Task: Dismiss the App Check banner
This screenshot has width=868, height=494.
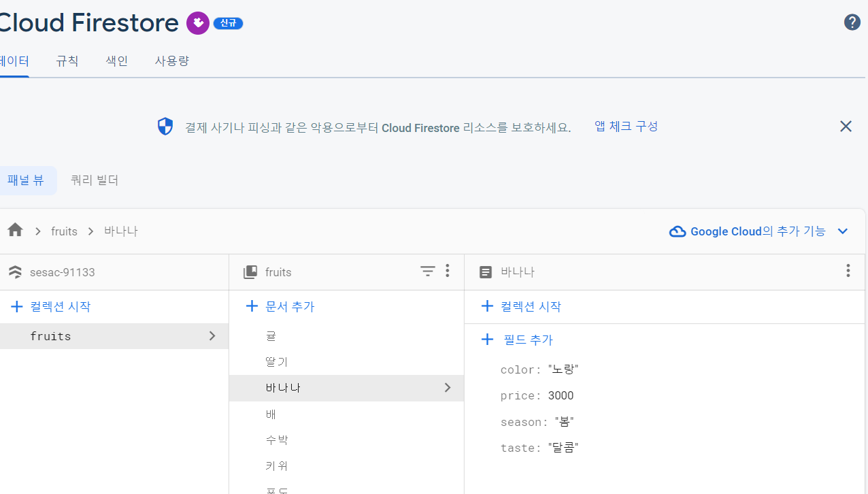Action: (x=846, y=126)
